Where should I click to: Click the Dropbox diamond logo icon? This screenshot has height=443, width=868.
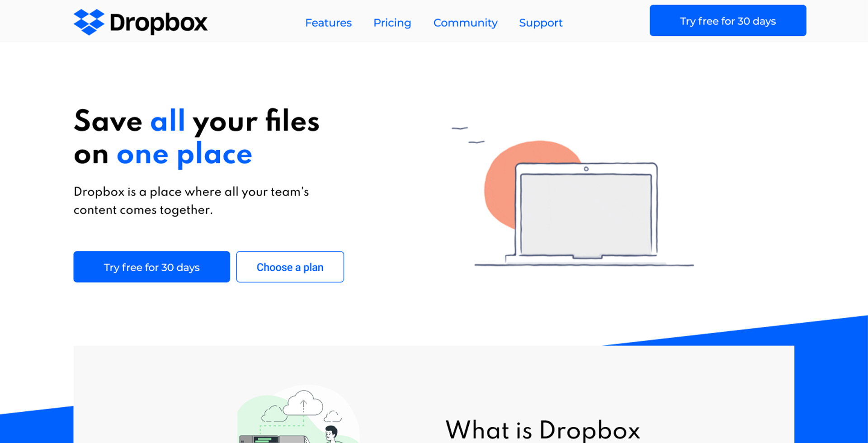click(x=89, y=22)
